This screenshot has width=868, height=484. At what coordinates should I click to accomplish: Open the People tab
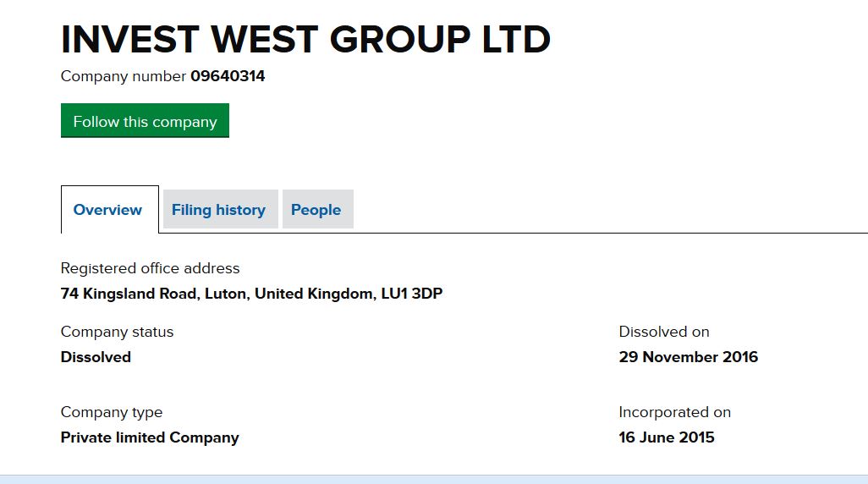point(316,210)
